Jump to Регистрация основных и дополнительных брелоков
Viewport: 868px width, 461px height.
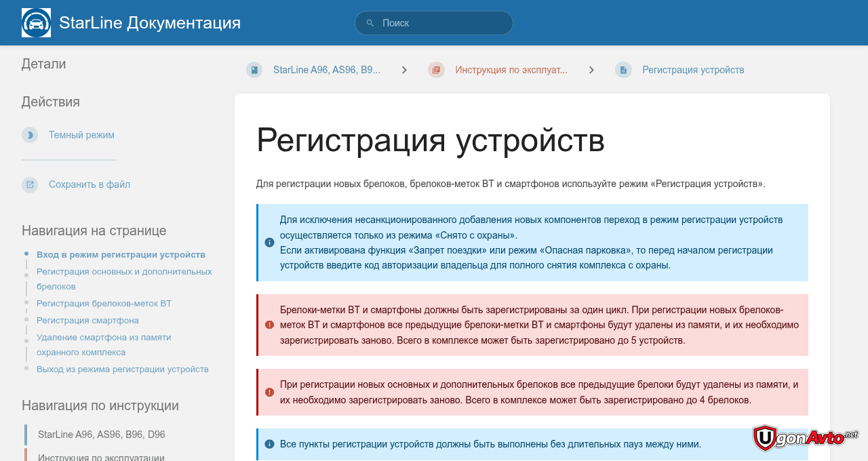tap(124, 279)
